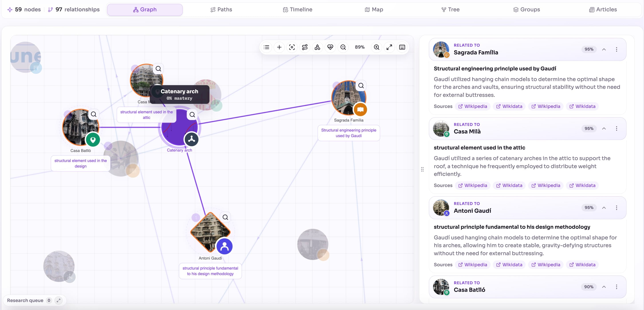Screen dimensions: 644x310
Task: Click the magnifier icon on Sagrada Família node
Action: [x=361, y=86]
